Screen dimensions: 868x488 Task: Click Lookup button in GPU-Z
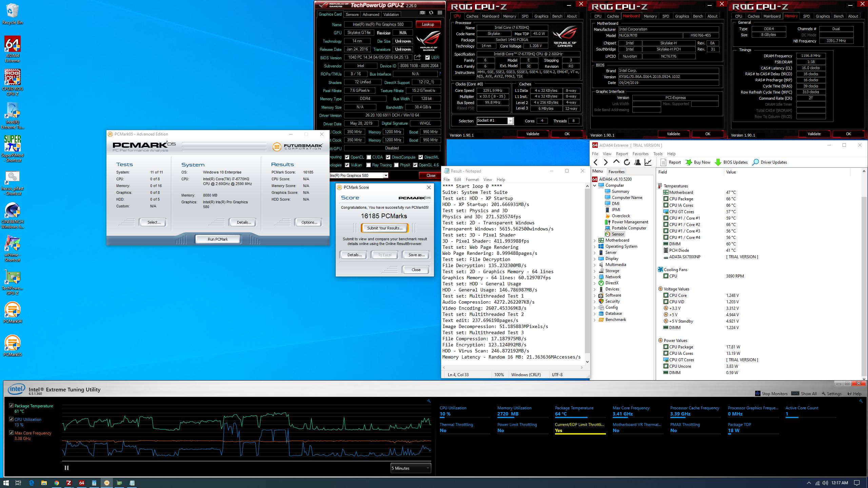(428, 24)
